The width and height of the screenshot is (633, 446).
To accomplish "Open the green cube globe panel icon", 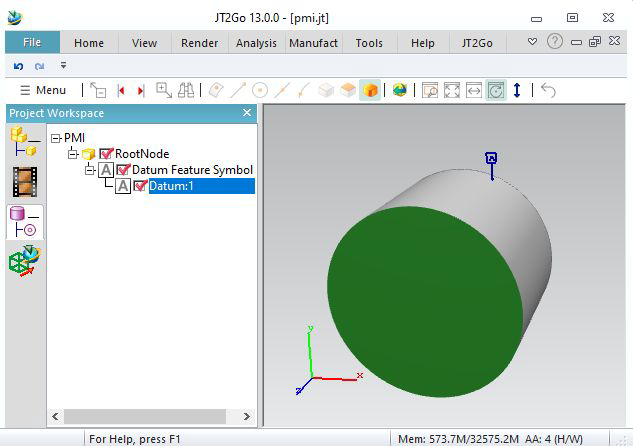I will [x=25, y=260].
